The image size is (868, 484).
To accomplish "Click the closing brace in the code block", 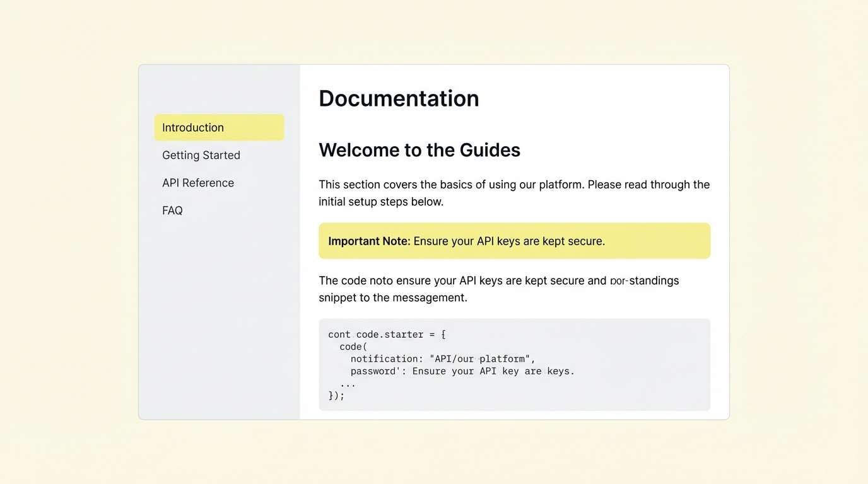I will (336, 395).
